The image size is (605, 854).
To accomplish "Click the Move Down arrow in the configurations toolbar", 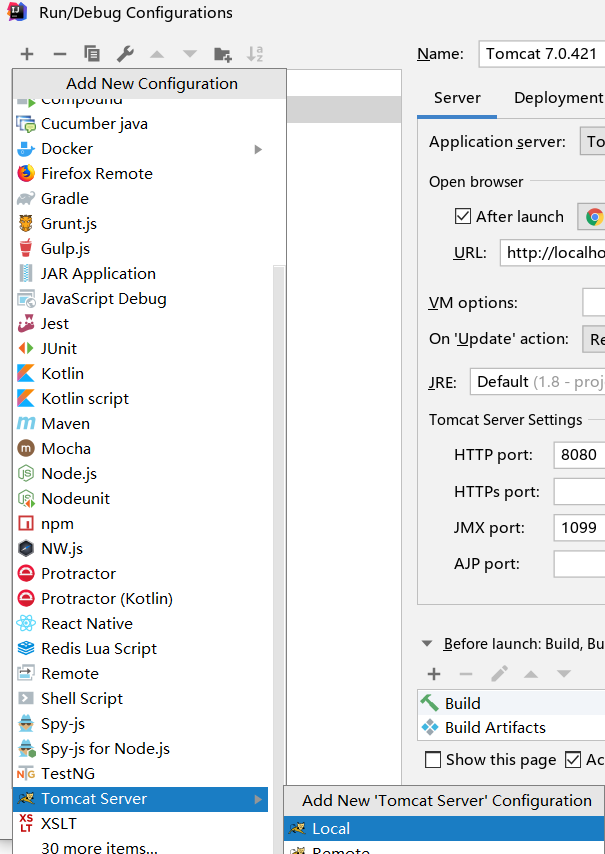I will click(190, 54).
